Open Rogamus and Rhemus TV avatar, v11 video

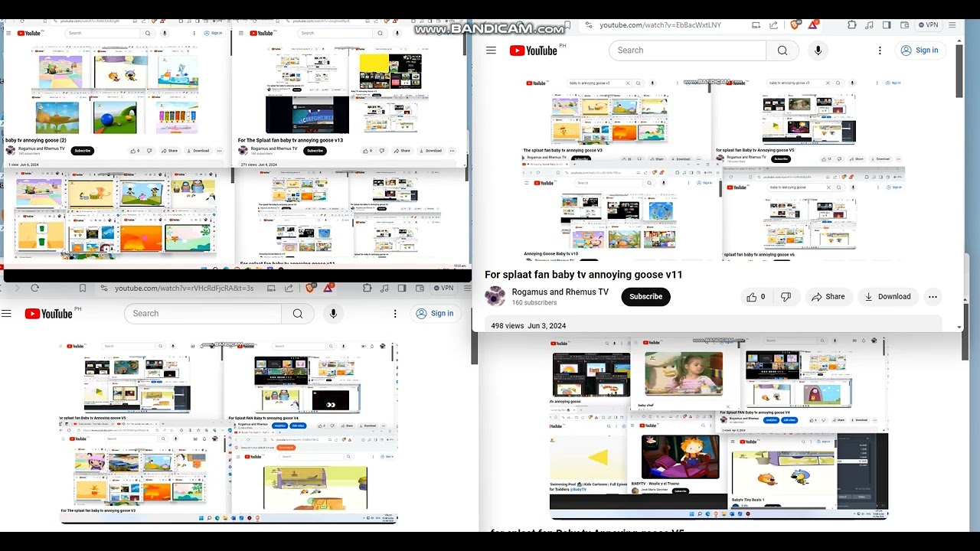[x=495, y=296]
